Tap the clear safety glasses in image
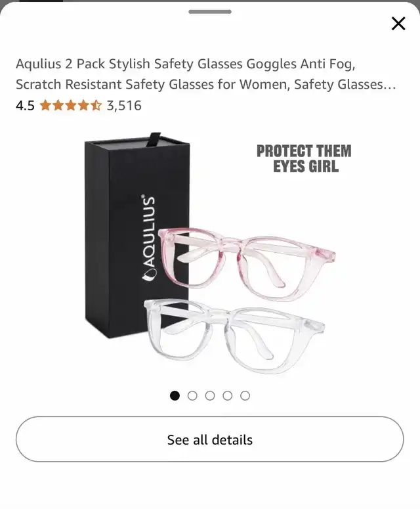Screen dimensions: 420x509 234,336
